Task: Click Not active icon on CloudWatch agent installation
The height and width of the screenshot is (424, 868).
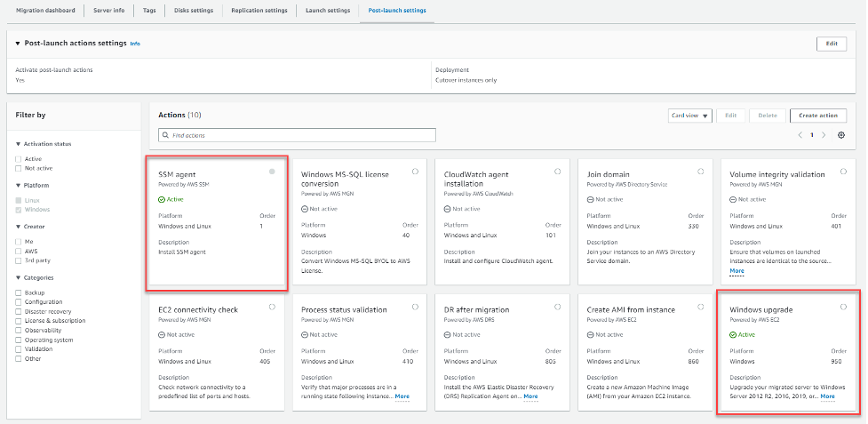Action: pos(447,209)
